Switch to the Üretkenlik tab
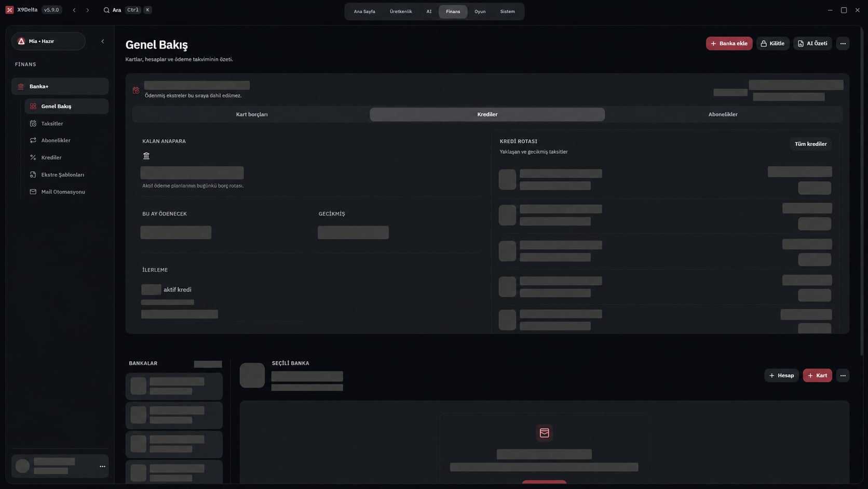This screenshot has height=489, width=868. tap(401, 11)
